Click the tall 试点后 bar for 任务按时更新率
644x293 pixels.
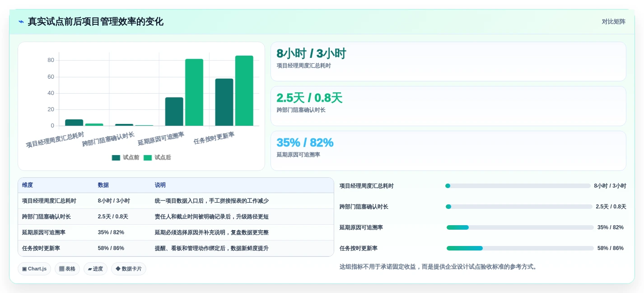tap(244, 91)
